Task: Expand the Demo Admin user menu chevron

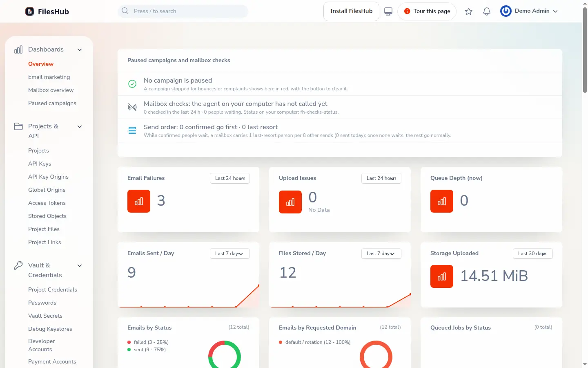Action: point(555,11)
